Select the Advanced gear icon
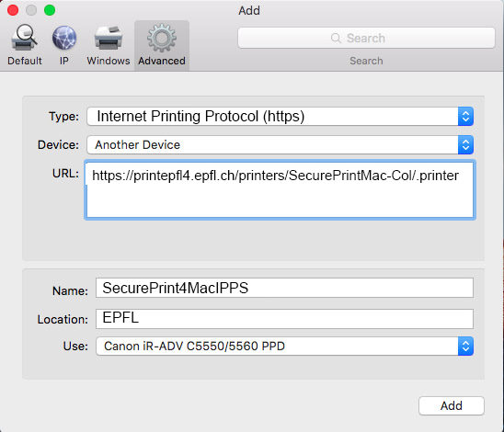 [162, 38]
